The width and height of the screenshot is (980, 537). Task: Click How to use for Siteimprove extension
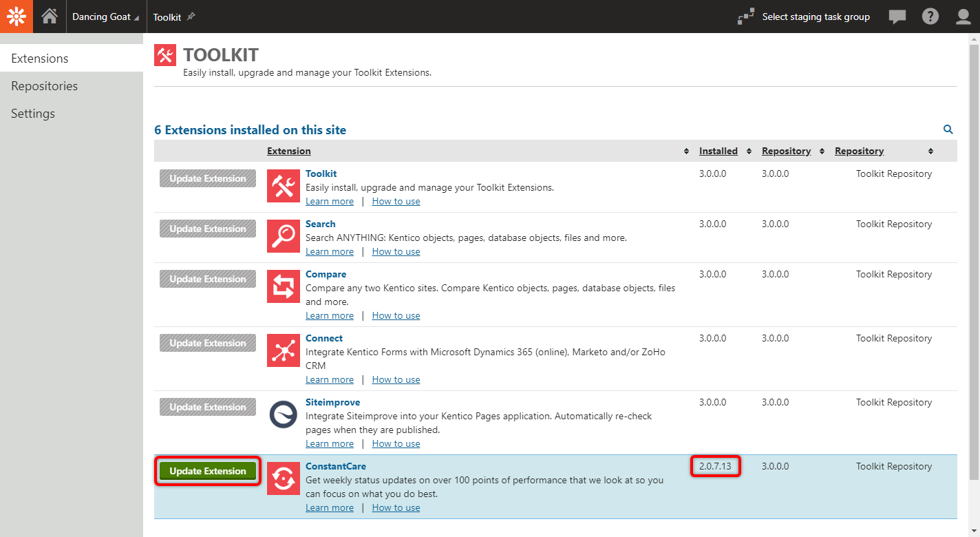coord(396,444)
